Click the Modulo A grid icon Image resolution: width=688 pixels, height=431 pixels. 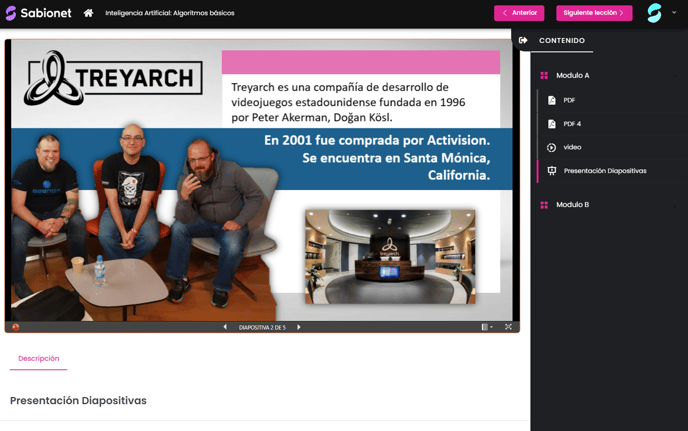tap(544, 75)
